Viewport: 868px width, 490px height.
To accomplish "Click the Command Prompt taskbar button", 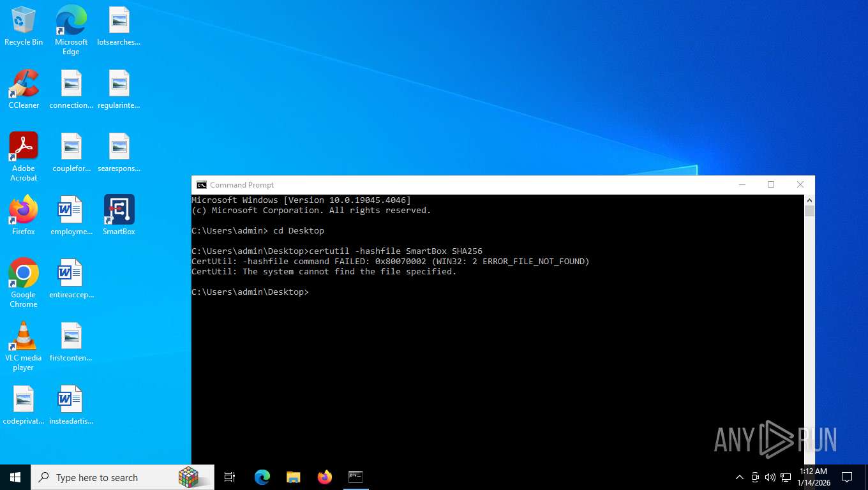I will point(355,477).
